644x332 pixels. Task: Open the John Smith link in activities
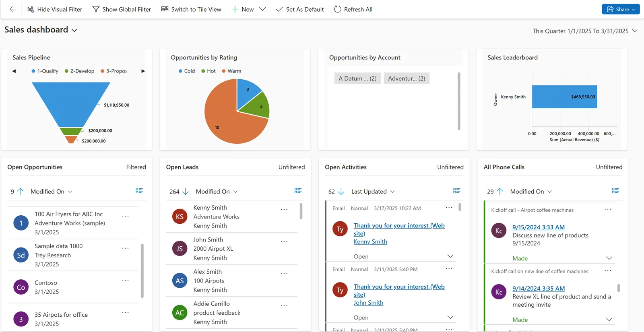(x=368, y=303)
